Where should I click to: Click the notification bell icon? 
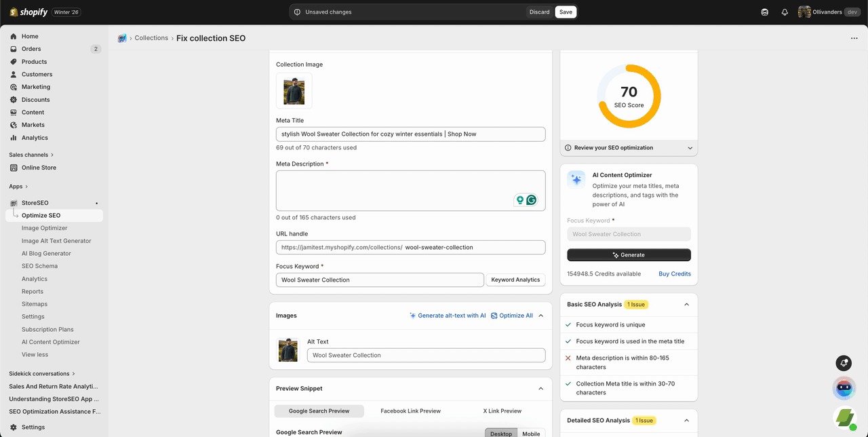tap(785, 12)
